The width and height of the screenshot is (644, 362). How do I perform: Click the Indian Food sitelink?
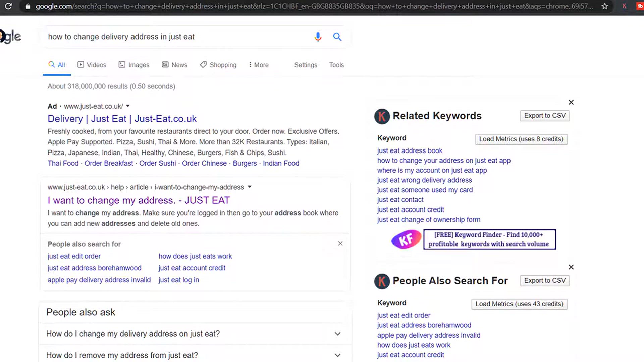pos(281,163)
